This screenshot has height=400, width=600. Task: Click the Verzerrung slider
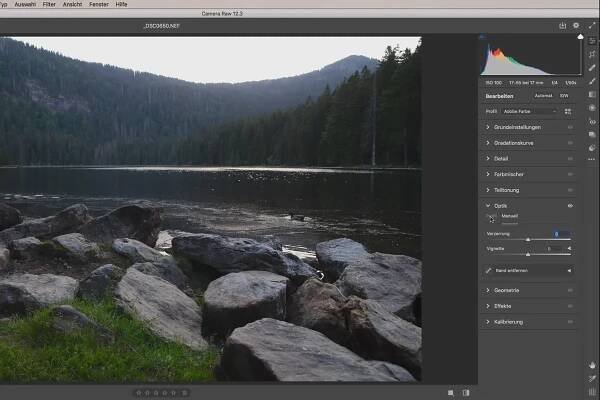coord(528,239)
